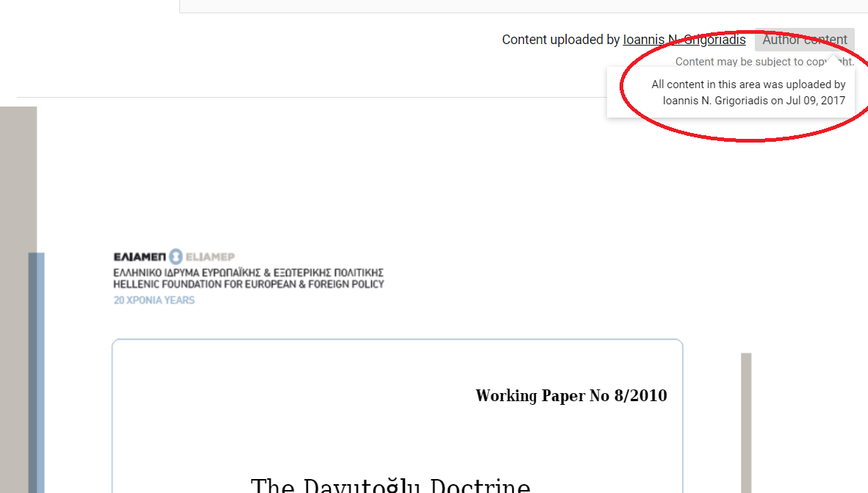The height and width of the screenshot is (493, 868).
Task: Click the Author content badge
Action: click(x=804, y=40)
